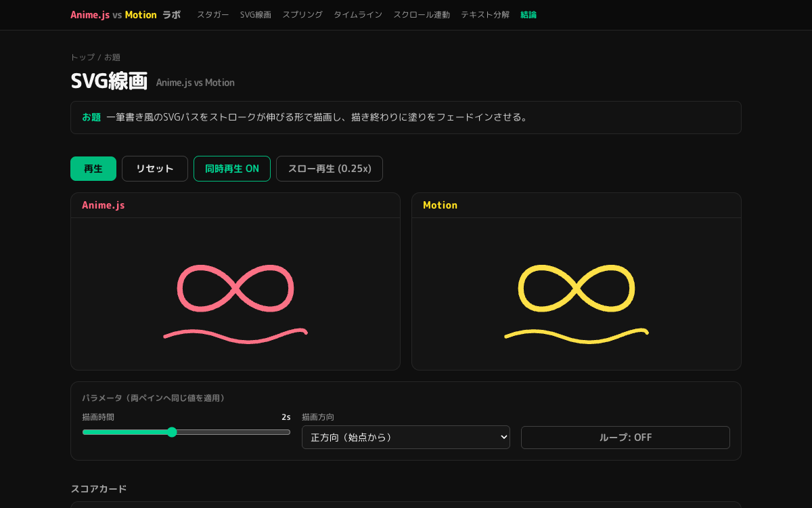Open the タイムライン nav link
812x508 pixels.
[358, 15]
